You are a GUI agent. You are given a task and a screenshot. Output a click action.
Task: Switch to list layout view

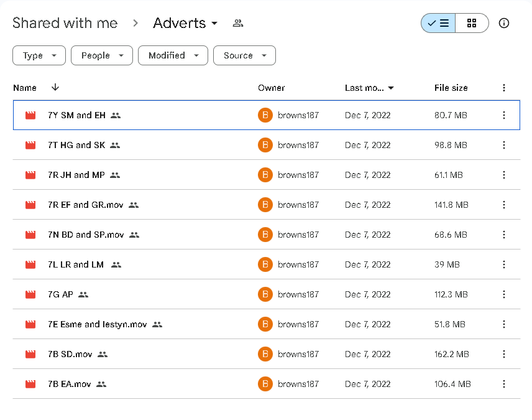pyautogui.click(x=438, y=23)
